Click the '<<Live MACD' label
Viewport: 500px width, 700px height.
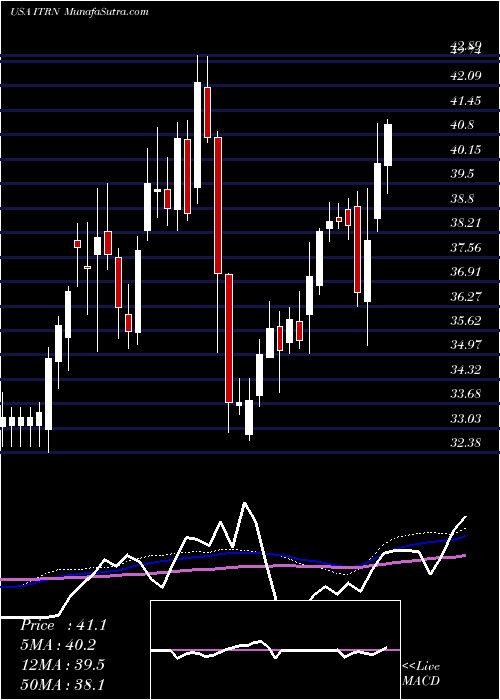(x=421, y=673)
